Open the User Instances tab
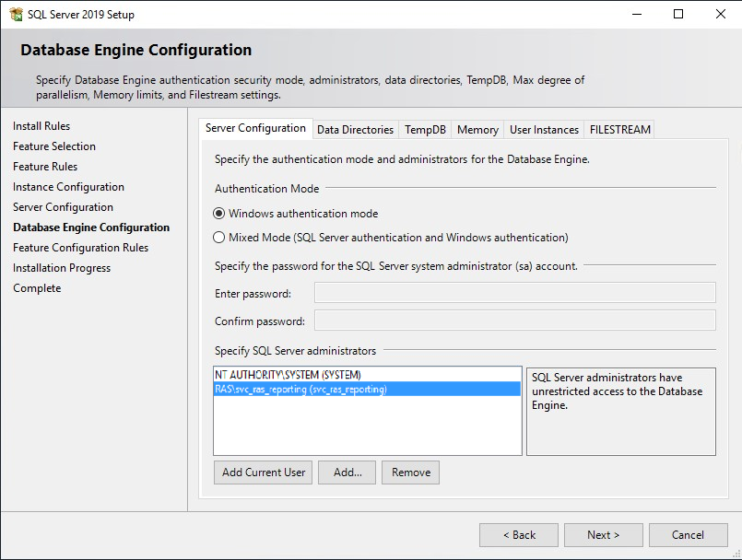742x560 pixels. 544,130
